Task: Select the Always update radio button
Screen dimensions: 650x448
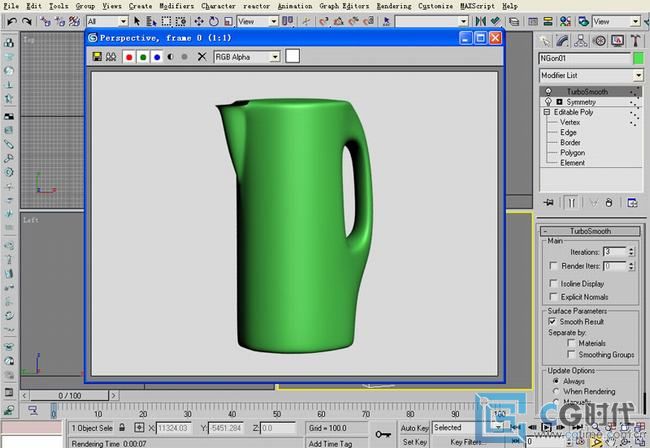Action: pyautogui.click(x=556, y=381)
